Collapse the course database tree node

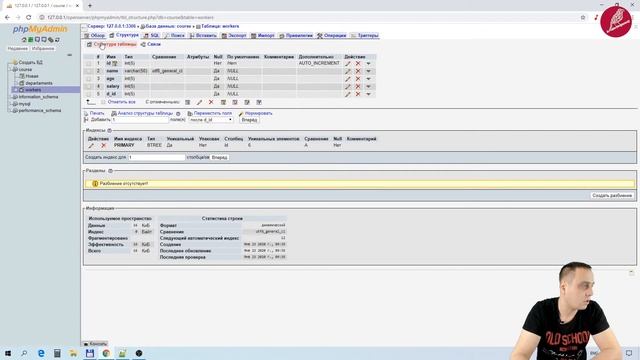[10, 69]
